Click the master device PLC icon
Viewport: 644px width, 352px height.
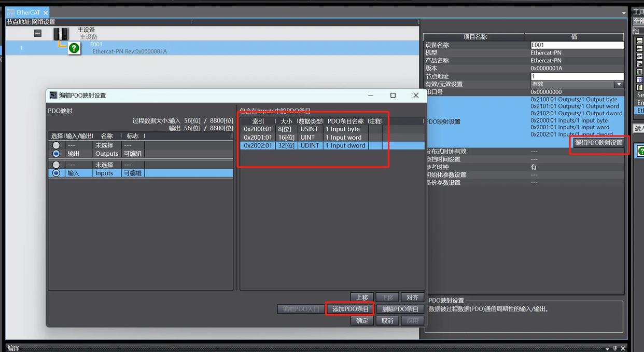tap(61, 34)
